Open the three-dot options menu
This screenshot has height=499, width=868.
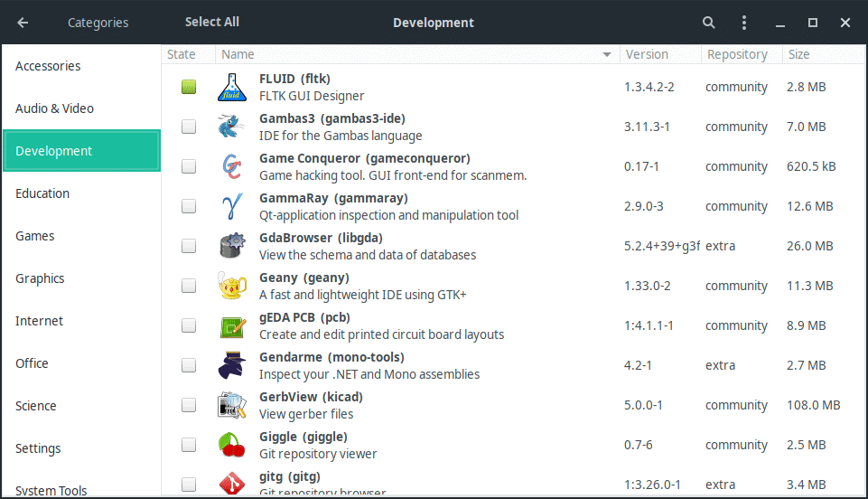744,23
